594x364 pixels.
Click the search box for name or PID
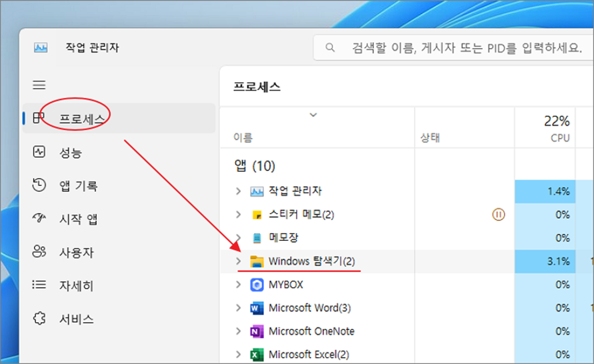453,48
